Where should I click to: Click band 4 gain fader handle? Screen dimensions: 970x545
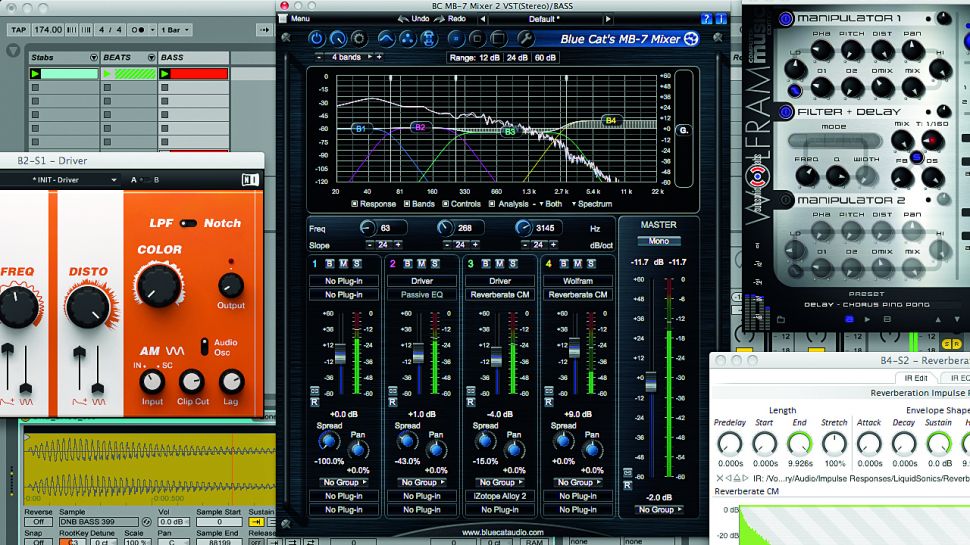click(x=574, y=348)
